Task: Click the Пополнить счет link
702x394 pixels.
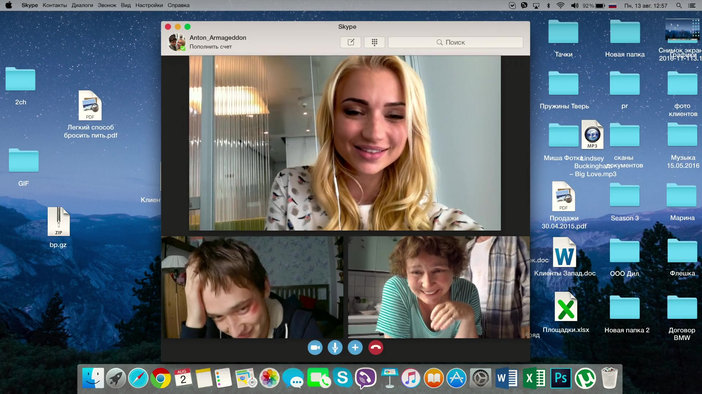Action: (210, 47)
